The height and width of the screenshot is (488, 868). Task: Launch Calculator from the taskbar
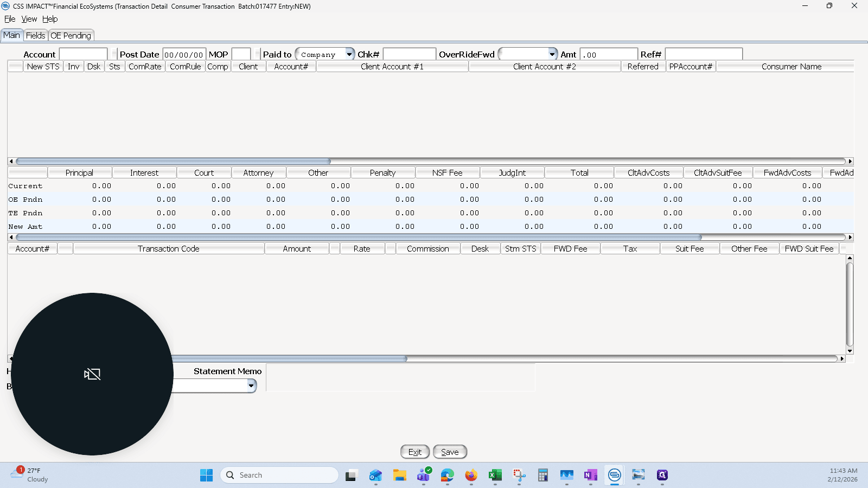[542, 476]
